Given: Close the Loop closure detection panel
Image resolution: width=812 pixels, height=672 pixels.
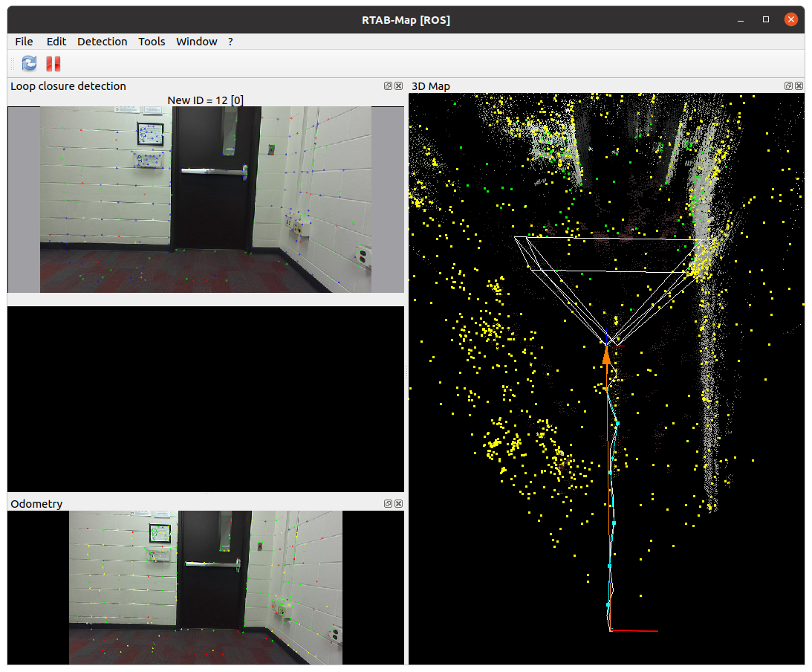Looking at the screenshot, I should point(399,86).
